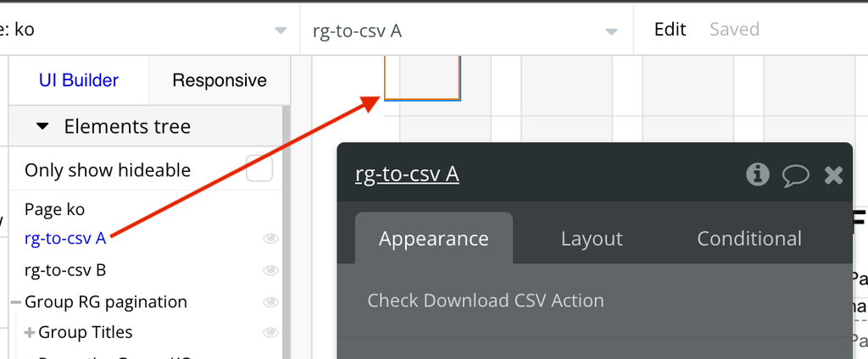Switch to the Conditional tab

748,239
